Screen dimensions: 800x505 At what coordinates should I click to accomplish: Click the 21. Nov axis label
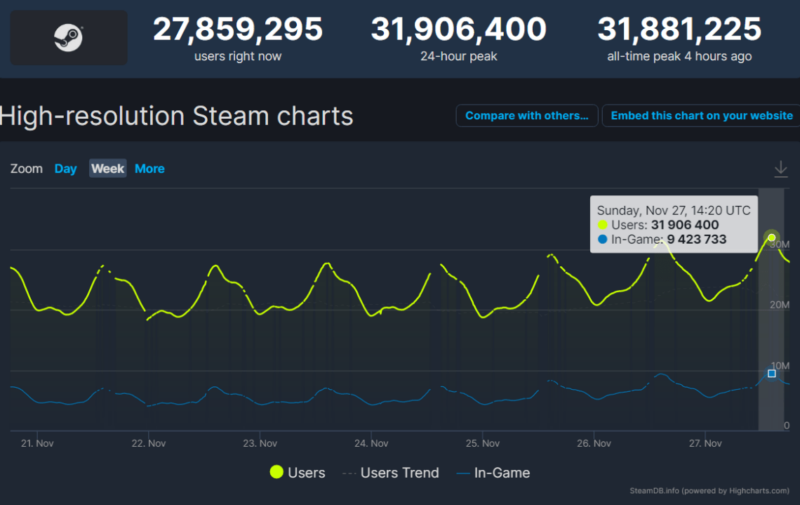(37, 443)
